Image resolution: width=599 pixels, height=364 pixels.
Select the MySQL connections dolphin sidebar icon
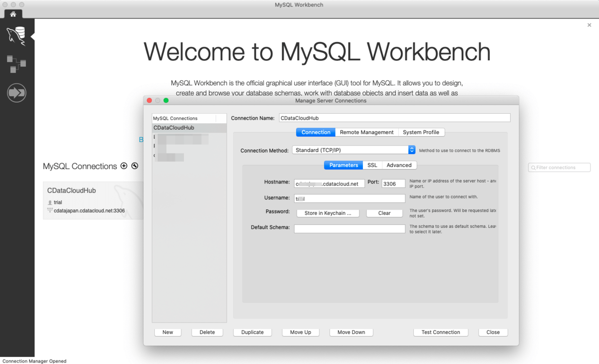coord(16,36)
